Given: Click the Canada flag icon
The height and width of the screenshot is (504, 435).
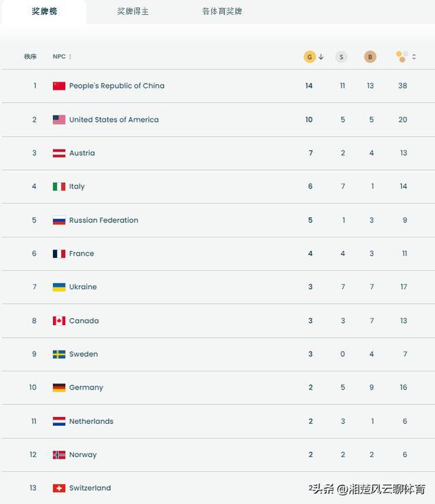Looking at the screenshot, I should [59, 321].
